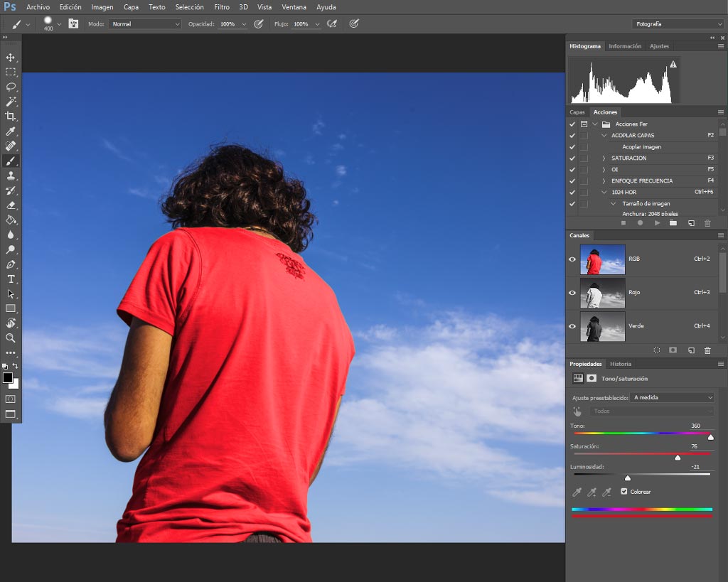Image resolution: width=728 pixels, height=582 pixels.
Task: Select the Clone Stamp tool
Action: click(10, 176)
